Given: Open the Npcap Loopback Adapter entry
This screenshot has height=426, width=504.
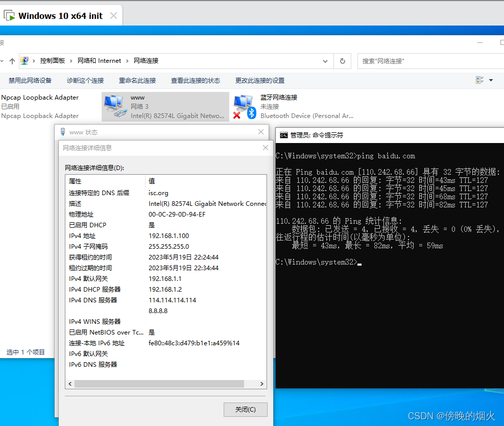Looking at the screenshot, I should [x=40, y=106].
